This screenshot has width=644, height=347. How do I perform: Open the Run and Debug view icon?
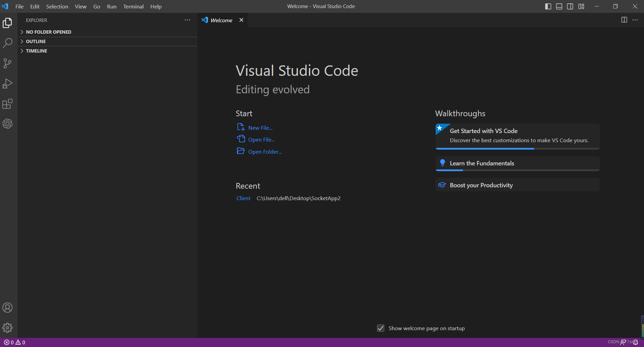(x=7, y=83)
